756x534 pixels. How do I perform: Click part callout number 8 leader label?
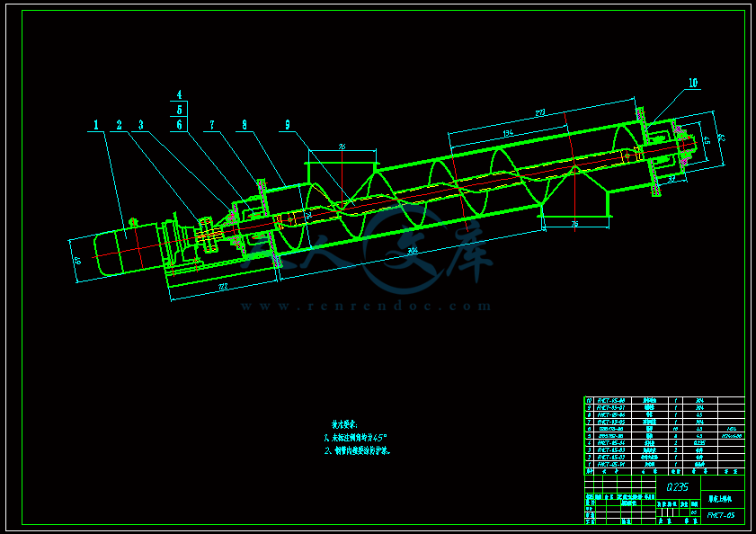click(245, 125)
